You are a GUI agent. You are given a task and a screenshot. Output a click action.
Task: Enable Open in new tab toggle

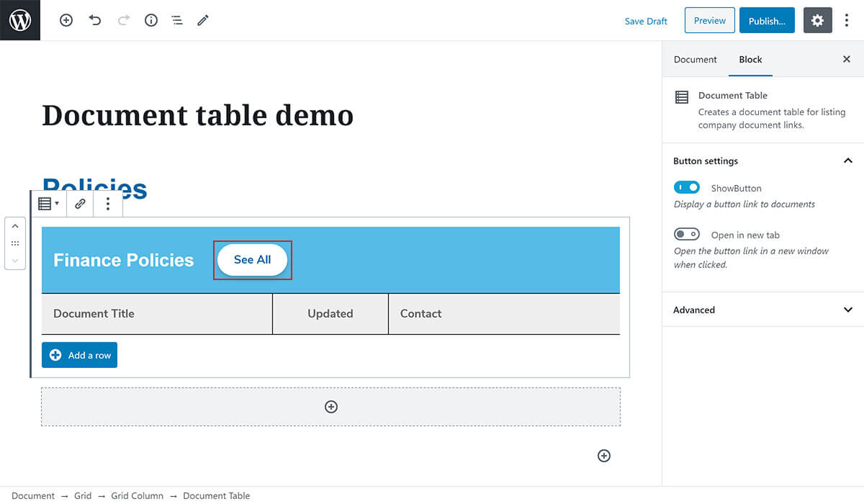pyautogui.click(x=686, y=234)
